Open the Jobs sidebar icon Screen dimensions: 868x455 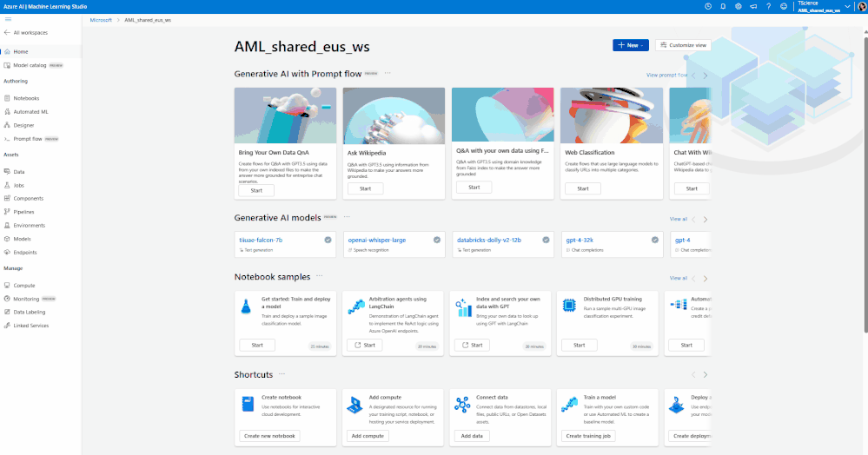coord(7,186)
